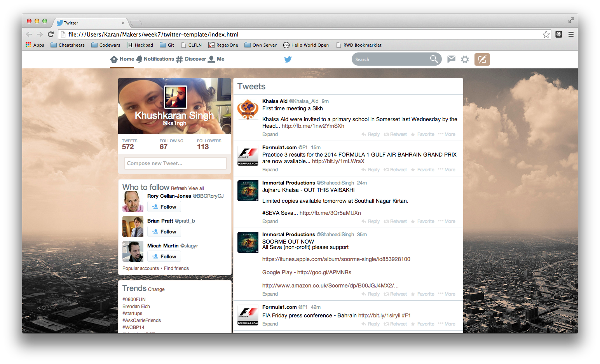Favorite the Formula1.com Practice 3 tweet
This screenshot has width=600, height=364.
pos(422,170)
